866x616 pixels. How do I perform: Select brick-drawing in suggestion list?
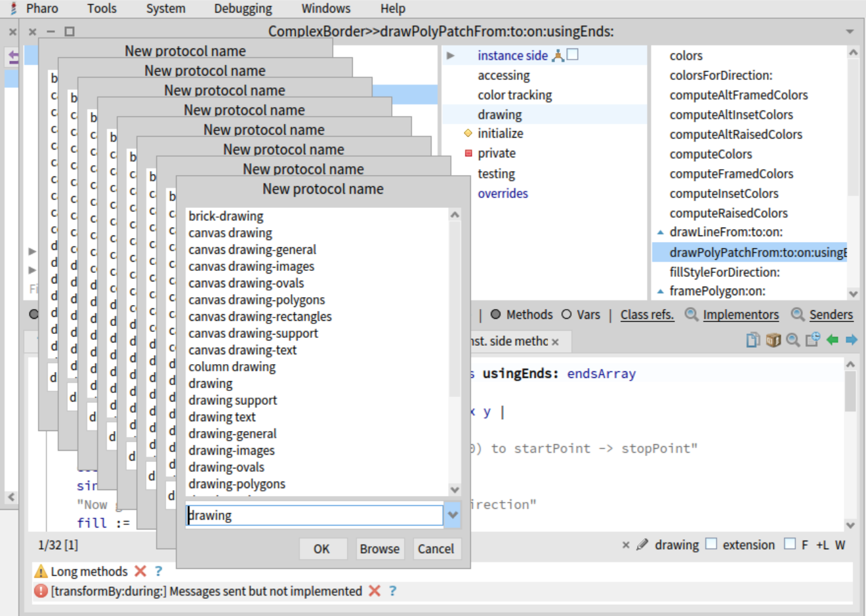click(x=226, y=216)
